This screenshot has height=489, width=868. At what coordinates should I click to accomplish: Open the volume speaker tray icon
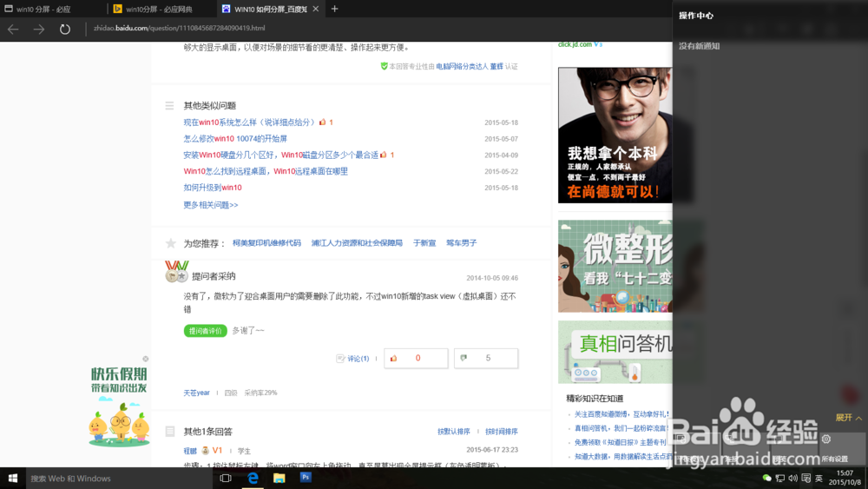[x=792, y=478]
